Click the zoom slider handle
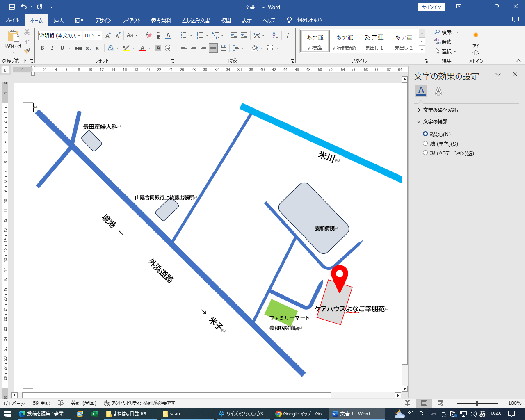525x420 pixels. 477,403
